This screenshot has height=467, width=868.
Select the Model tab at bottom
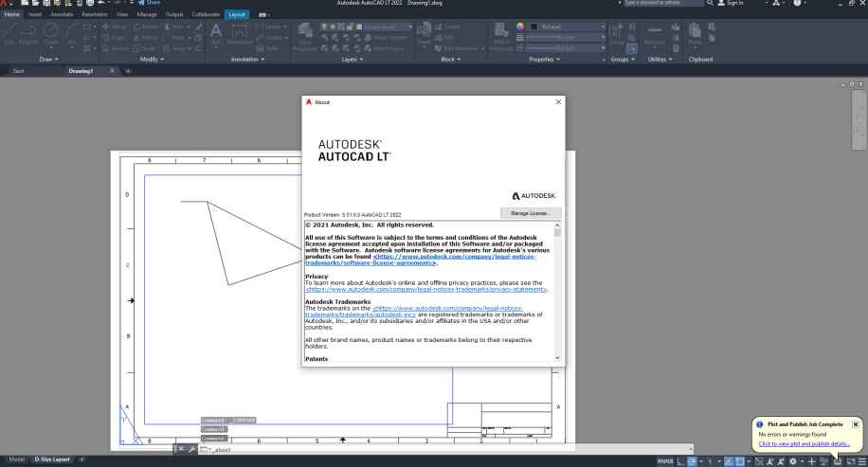click(x=17, y=459)
